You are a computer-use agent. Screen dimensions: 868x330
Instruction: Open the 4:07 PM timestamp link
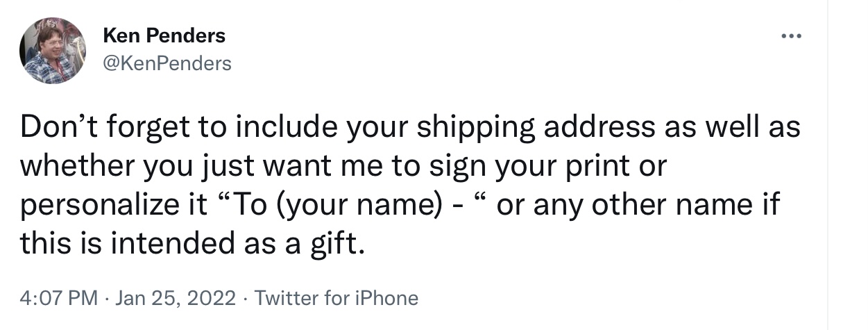point(60,299)
